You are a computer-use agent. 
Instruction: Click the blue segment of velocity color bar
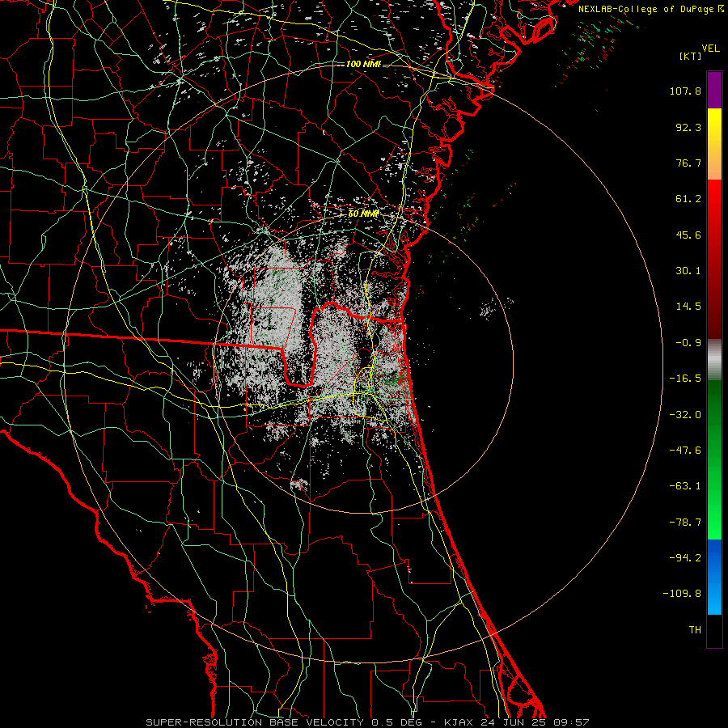(714, 577)
